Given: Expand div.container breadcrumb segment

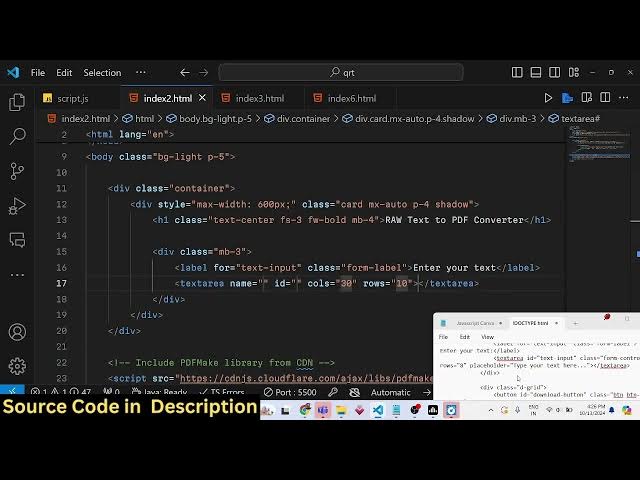Looking at the screenshot, I should [303, 118].
